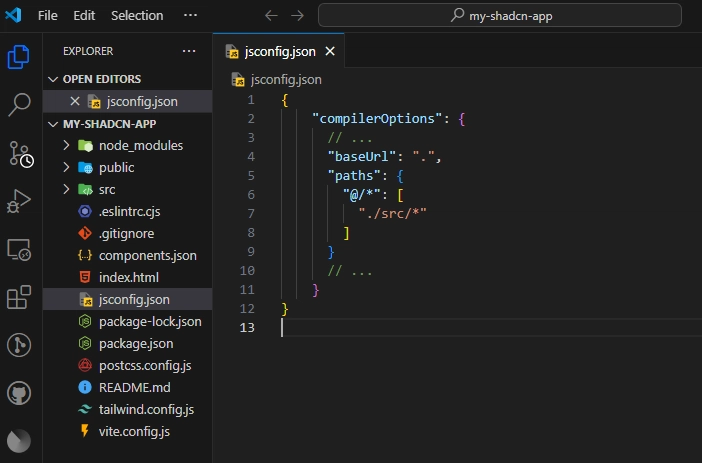Viewport: 702px width, 463px height.
Task: Open the Selection menu
Action: pos(137,16)
